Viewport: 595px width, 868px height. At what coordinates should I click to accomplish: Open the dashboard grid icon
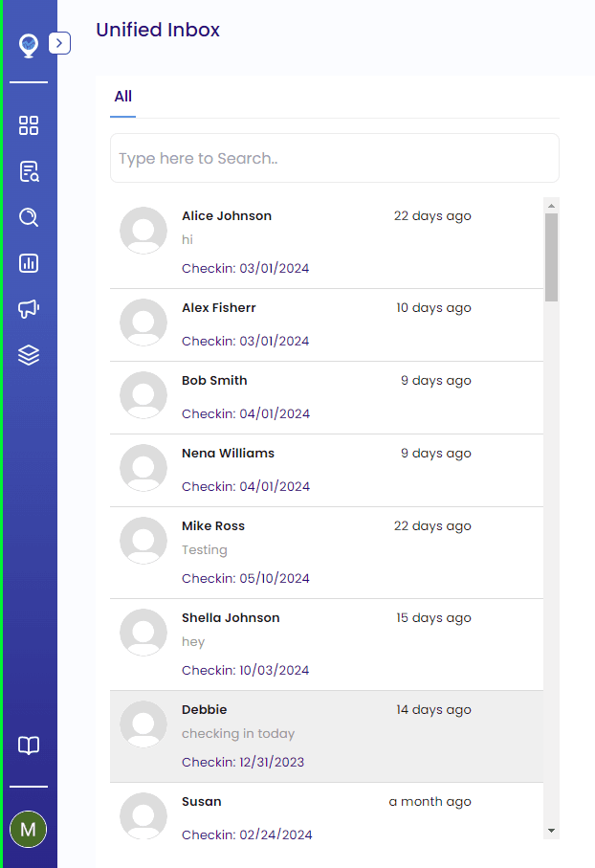coord(29,125)
